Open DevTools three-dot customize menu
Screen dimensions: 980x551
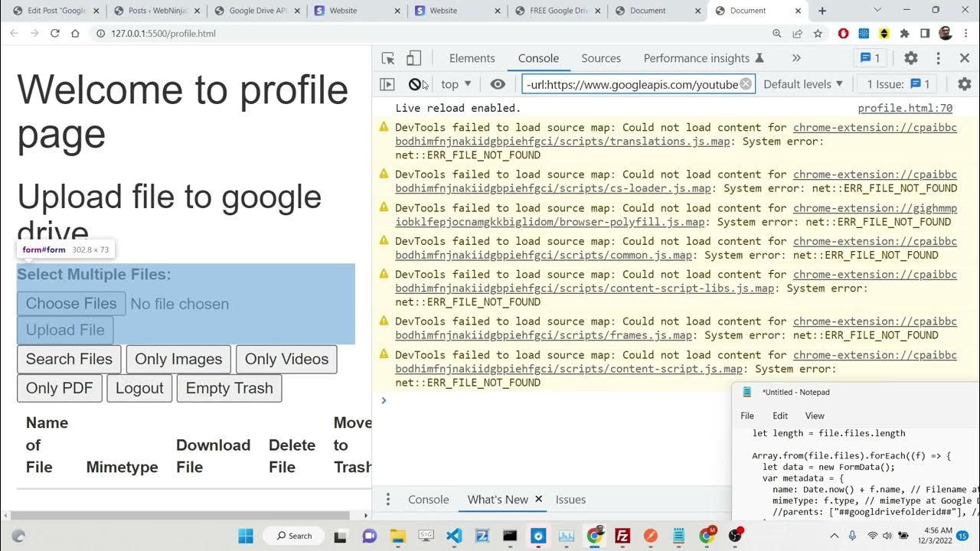(938, 58)
